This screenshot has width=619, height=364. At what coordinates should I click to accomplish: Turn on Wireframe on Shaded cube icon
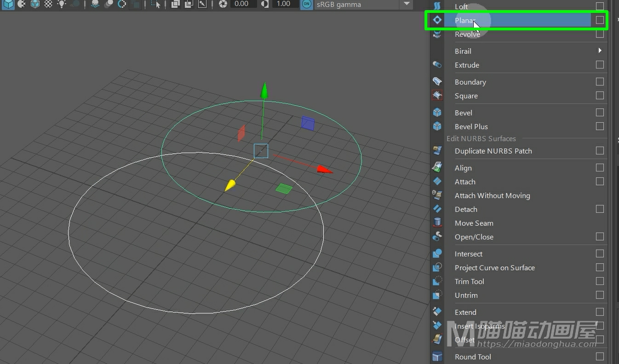[x=35, y=4]
